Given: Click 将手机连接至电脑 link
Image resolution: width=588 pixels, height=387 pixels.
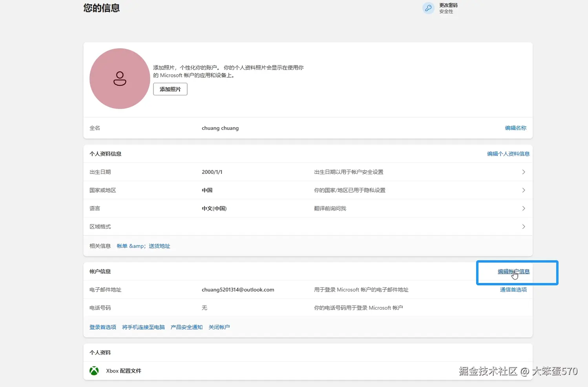Looking at the screenshot, I should click(143, 327).
